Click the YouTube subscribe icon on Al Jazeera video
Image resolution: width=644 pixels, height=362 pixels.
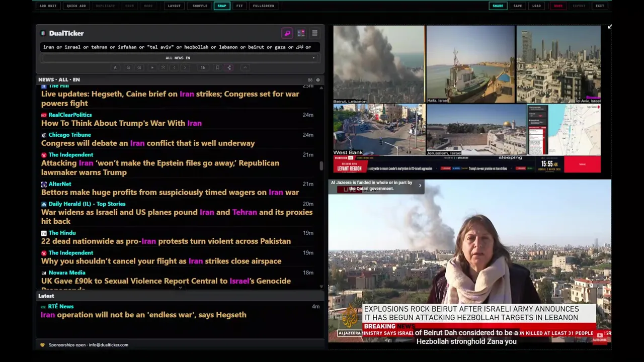click(x=600, y=336)
